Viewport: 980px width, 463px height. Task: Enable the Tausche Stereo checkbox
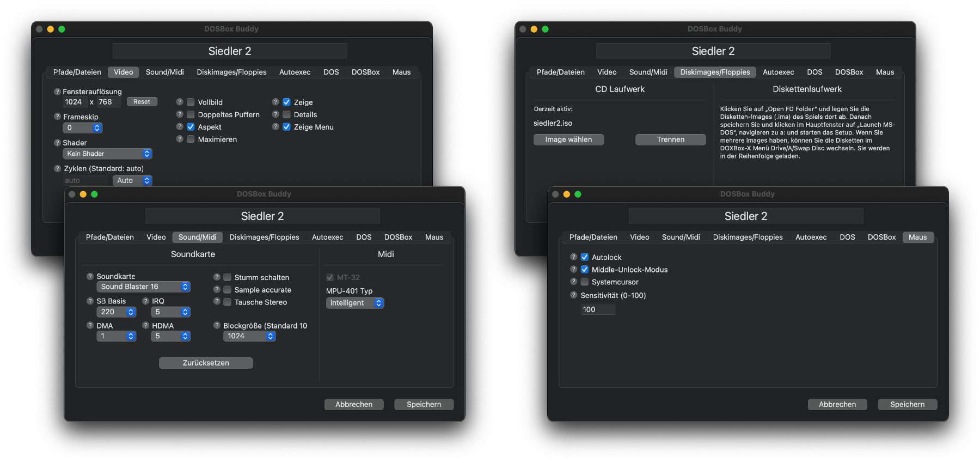(228, 302)
